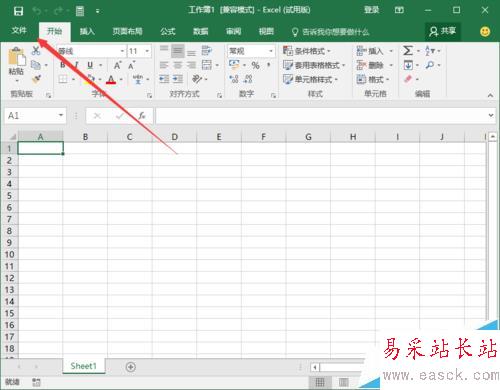This screenshot has width=500, height=390.
Task: Switch to the 开始 tab
Action: pos(54,31)
